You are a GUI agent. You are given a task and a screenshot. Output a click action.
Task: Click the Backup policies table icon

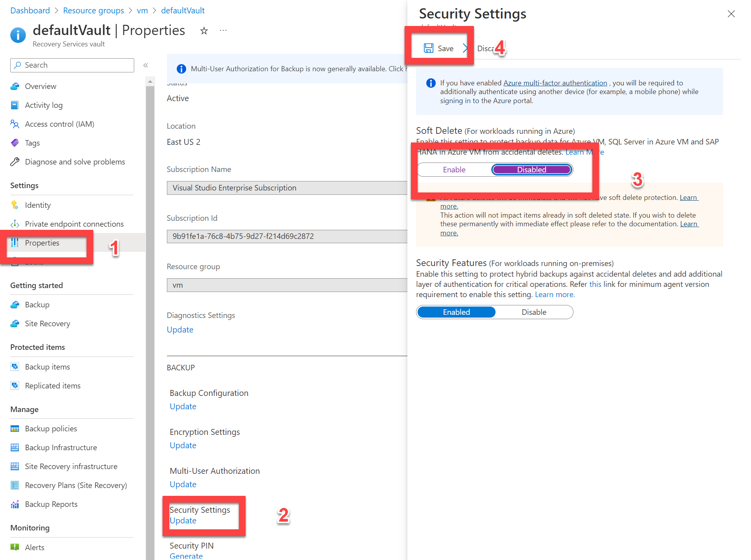(x=15, y=429)
